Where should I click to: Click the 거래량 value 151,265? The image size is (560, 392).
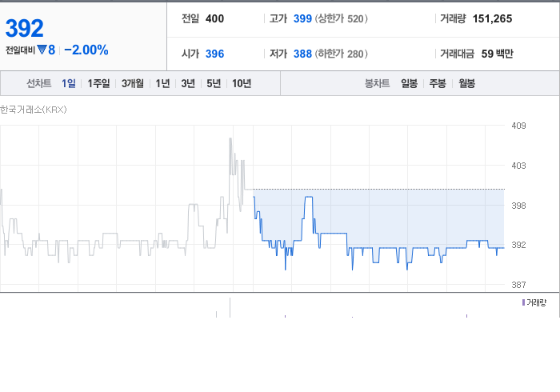(492, 18)
